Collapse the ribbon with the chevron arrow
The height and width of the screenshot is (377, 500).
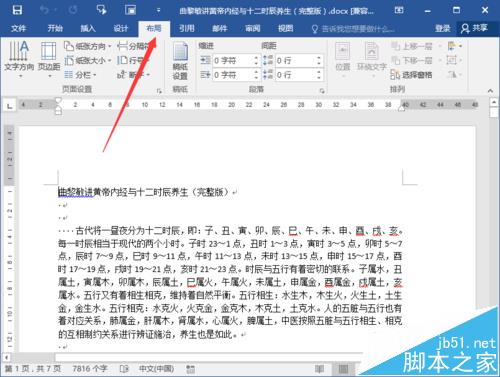pyautogui.click(x=490, y=91)
